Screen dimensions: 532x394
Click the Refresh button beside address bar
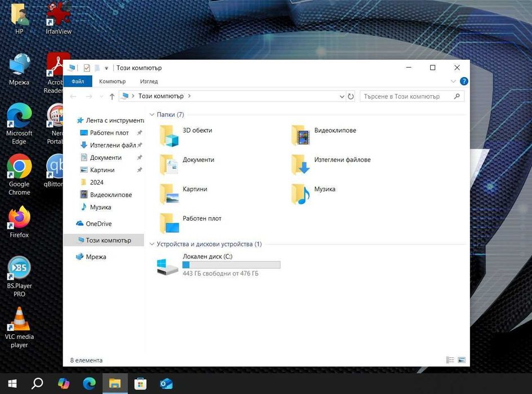[351, 96]
